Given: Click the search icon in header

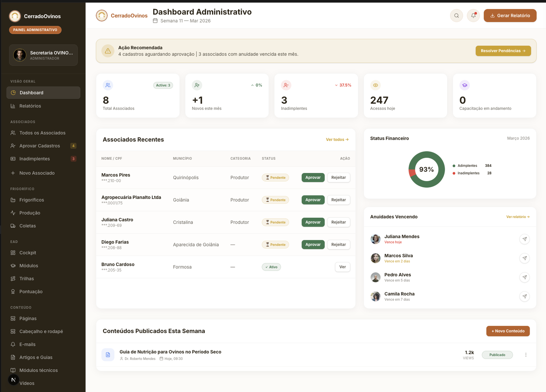Looking at the screenshot, I should point(456,16).
